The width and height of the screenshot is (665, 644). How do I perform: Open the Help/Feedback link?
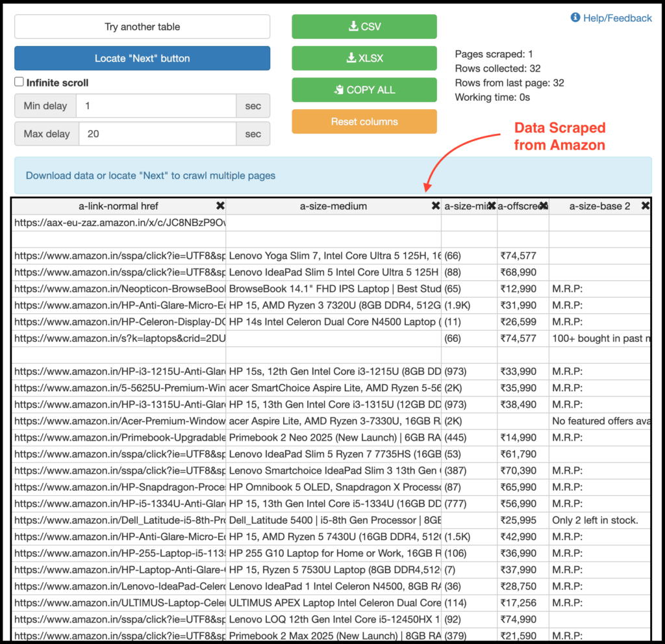tap(616, 18)
